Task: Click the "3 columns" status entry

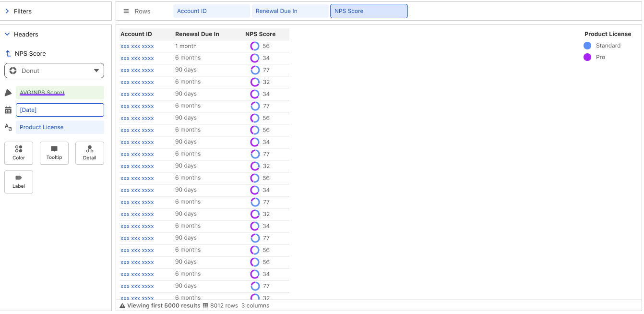Action: [255, 305]
